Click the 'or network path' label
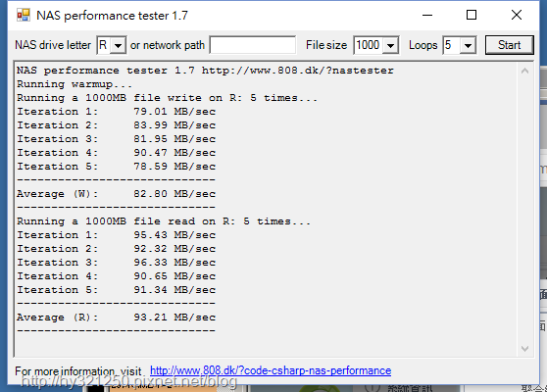The height and width of the screenshot is (392, 547). (168, 45)
